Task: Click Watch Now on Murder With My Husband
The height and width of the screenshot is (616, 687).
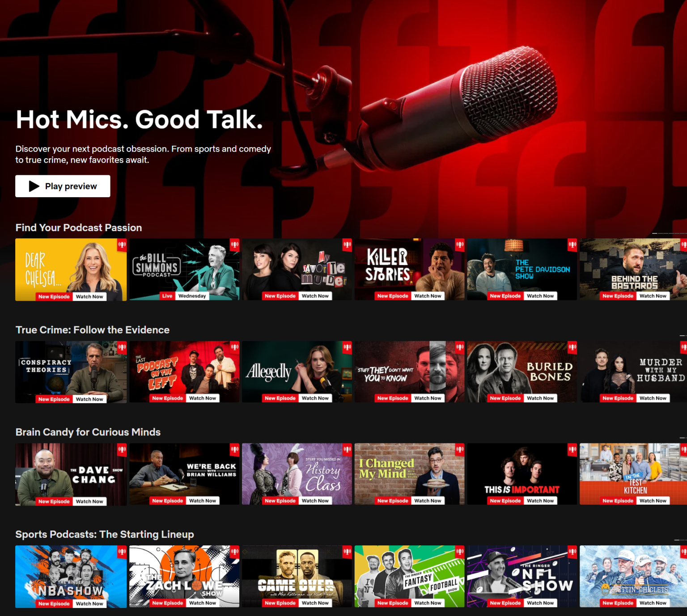Action: 653,398
